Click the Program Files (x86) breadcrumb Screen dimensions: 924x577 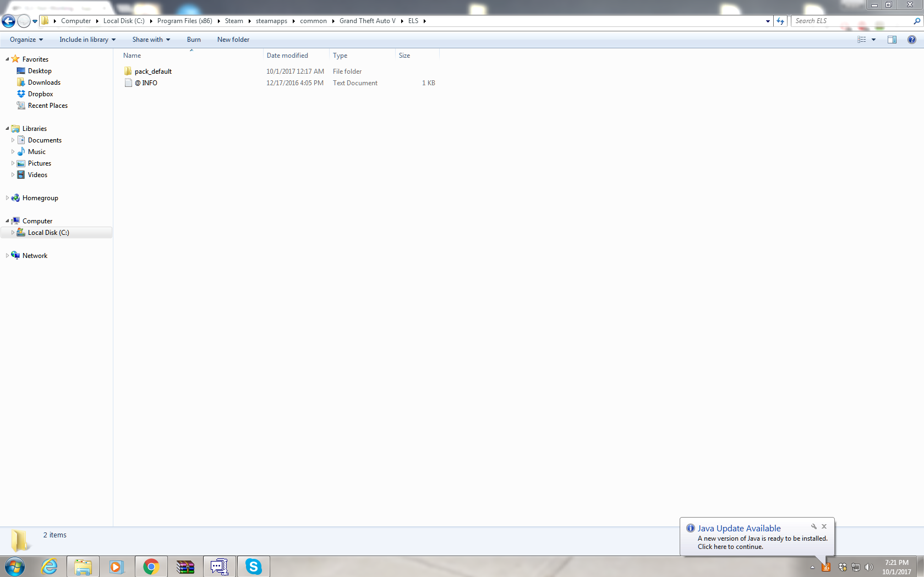click(x=184, y=21)
